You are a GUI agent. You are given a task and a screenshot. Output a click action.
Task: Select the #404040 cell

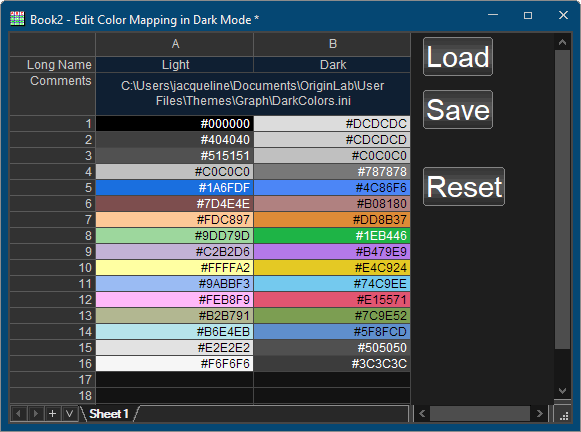pyautogui.click(x=175, y=140)
